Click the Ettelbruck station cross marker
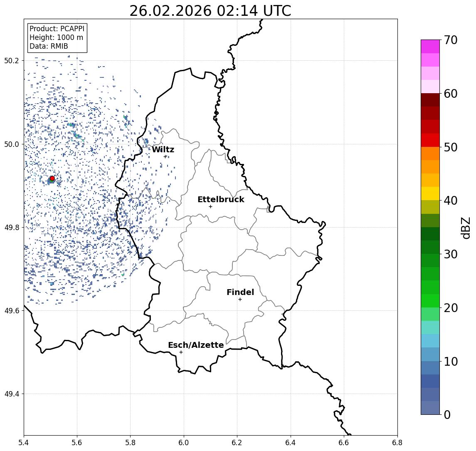 click(x=210, y=207)
